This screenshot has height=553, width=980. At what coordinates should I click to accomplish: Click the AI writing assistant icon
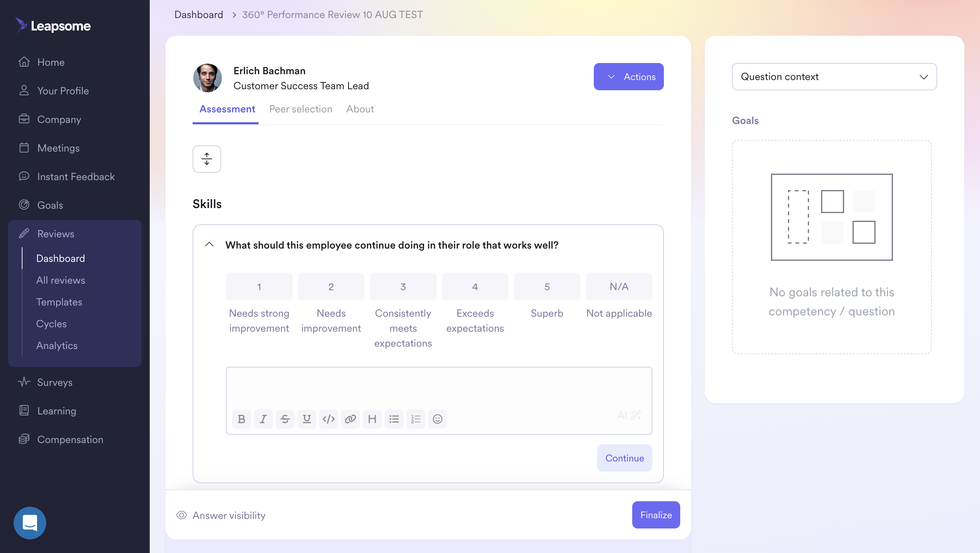(629, 415)
